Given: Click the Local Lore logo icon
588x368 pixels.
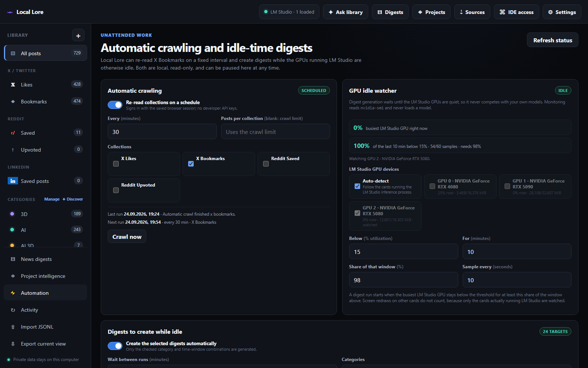Looking at the screenshot, I should pyautogui.click(x=10, y=12).
